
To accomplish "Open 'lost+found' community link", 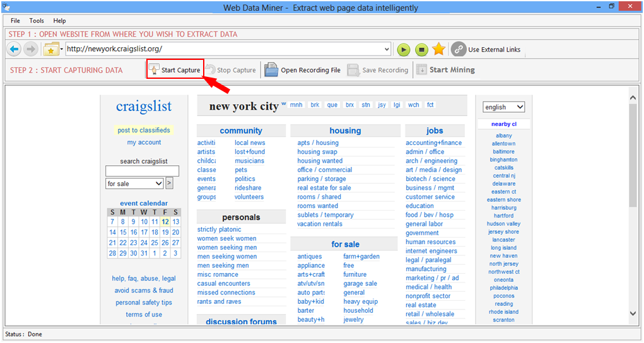I will pyautogui.click(x=250, y=151).
